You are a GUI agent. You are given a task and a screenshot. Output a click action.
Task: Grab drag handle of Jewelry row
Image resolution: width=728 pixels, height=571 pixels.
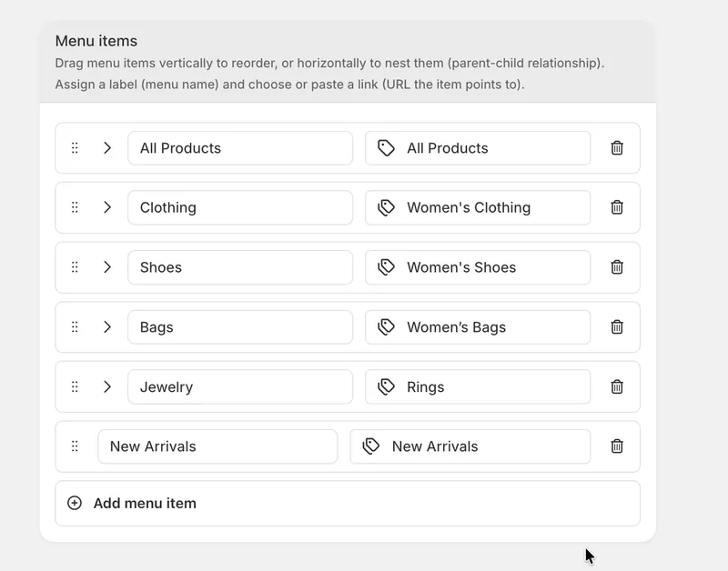pos(75,386)
